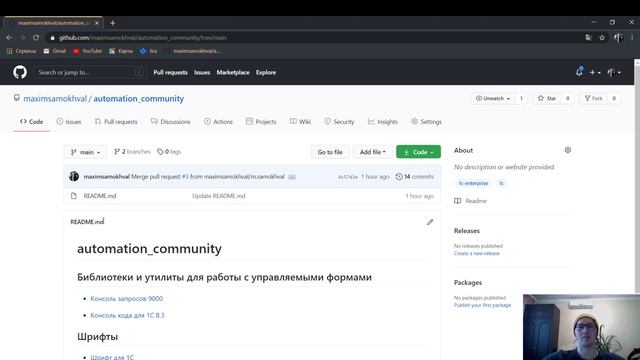Close the automation_community browser tab
640x360 pixels.
97,23
